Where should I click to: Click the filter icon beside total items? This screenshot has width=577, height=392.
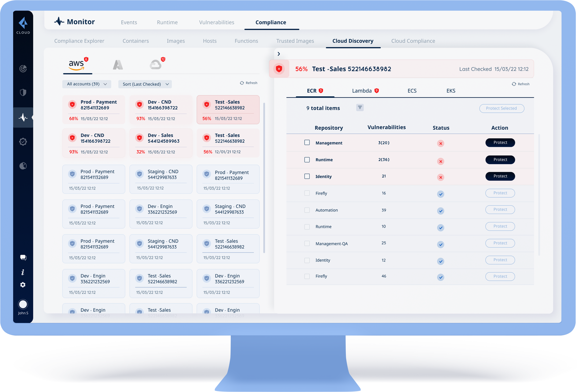click(x=360, y=107)
